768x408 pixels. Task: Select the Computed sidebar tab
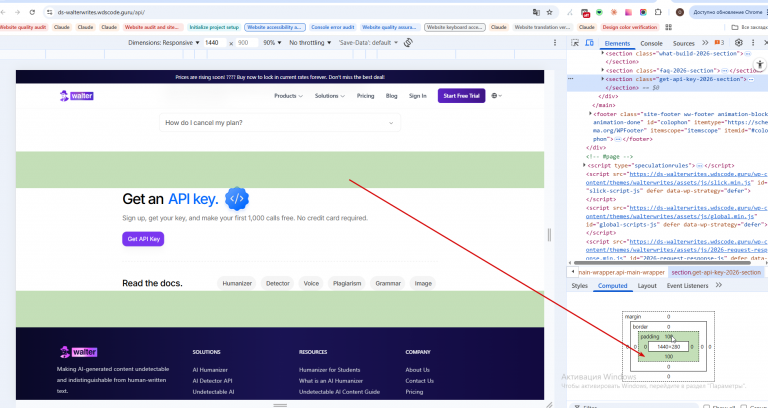tap(613, 286)
